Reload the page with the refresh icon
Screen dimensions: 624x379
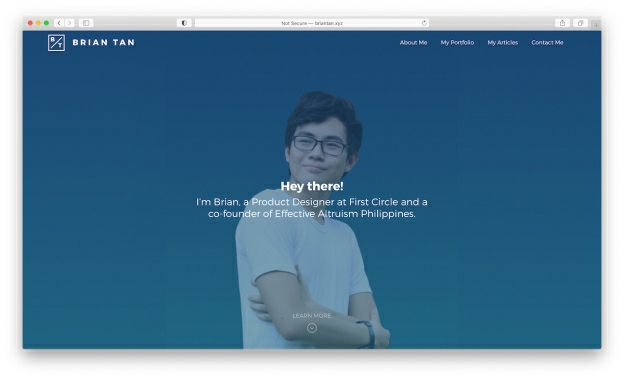[x=424, y=23]
